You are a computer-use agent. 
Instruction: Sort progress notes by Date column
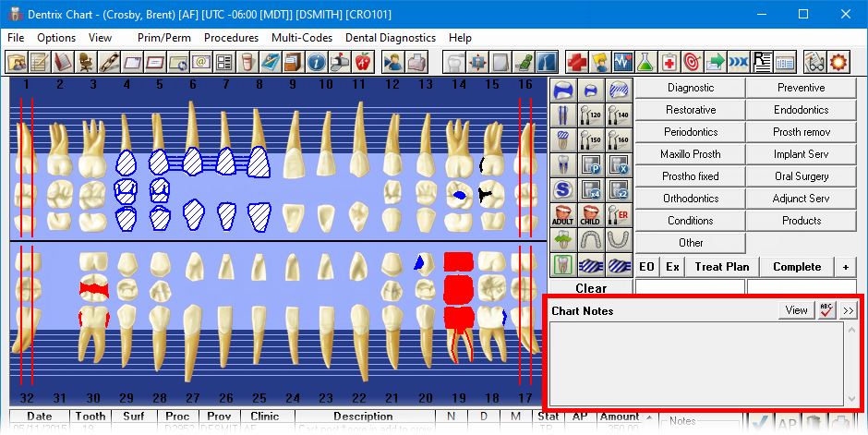tap(40, 417)
